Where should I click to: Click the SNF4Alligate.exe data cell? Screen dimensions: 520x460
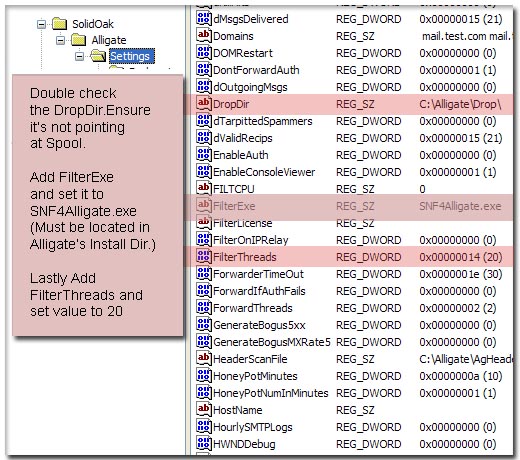tap(460, 206)
